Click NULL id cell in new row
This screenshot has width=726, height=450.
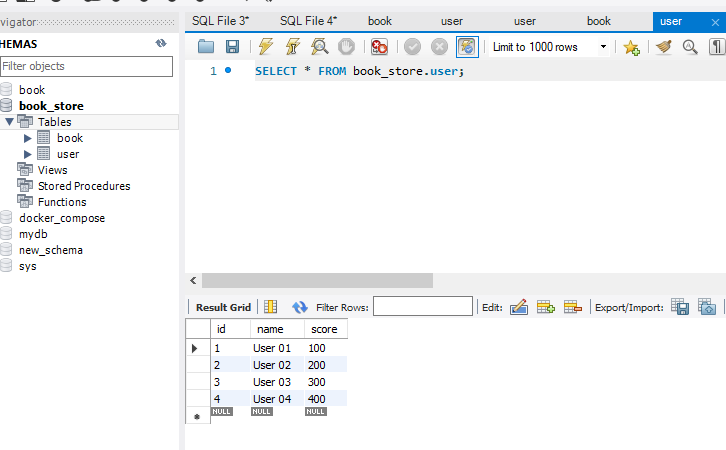pyautogui.click(x=222, y=412)
